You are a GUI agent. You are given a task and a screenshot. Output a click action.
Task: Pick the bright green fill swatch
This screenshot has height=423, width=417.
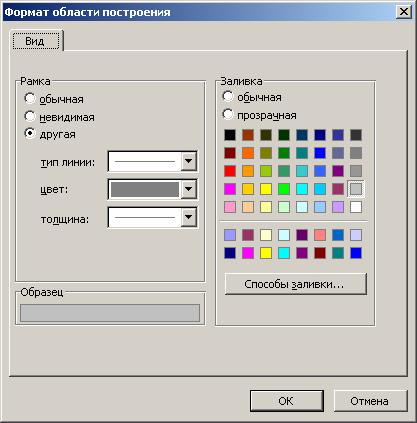click(x=284, y=189)
